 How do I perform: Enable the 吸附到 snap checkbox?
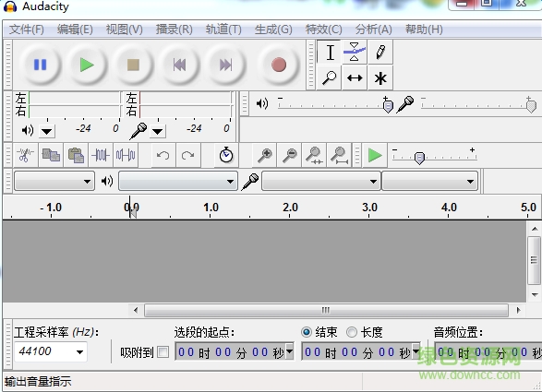click(x=163, y=352)
